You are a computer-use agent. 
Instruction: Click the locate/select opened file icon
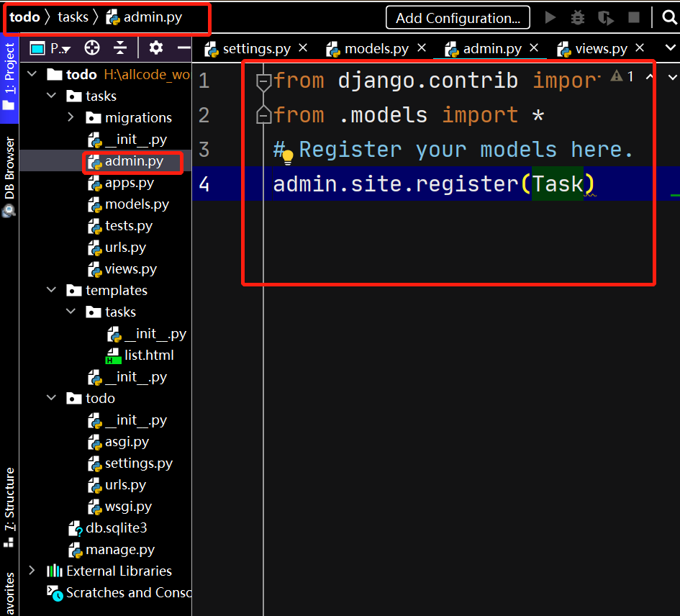pos(92,47)
